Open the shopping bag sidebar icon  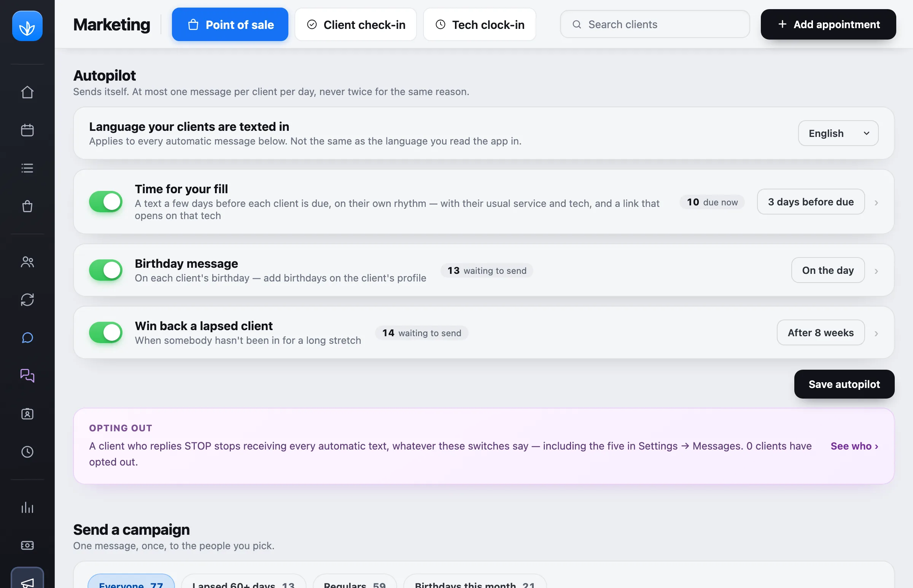tap(27, 206)
